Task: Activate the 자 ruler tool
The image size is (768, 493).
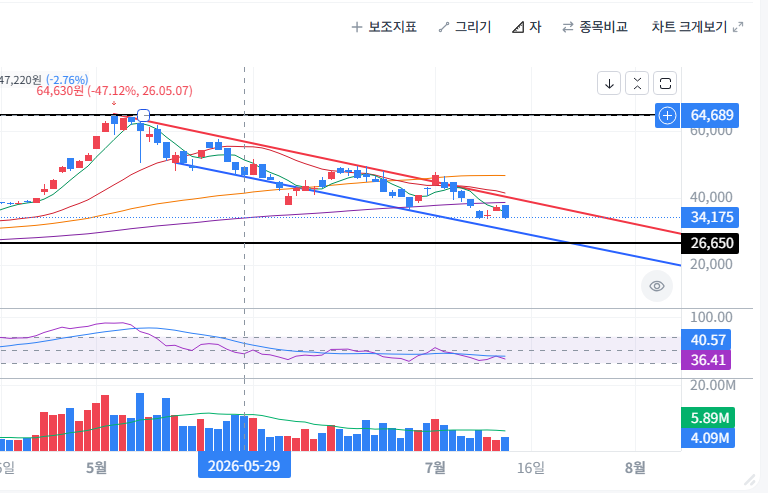Action: coord(527,27)
